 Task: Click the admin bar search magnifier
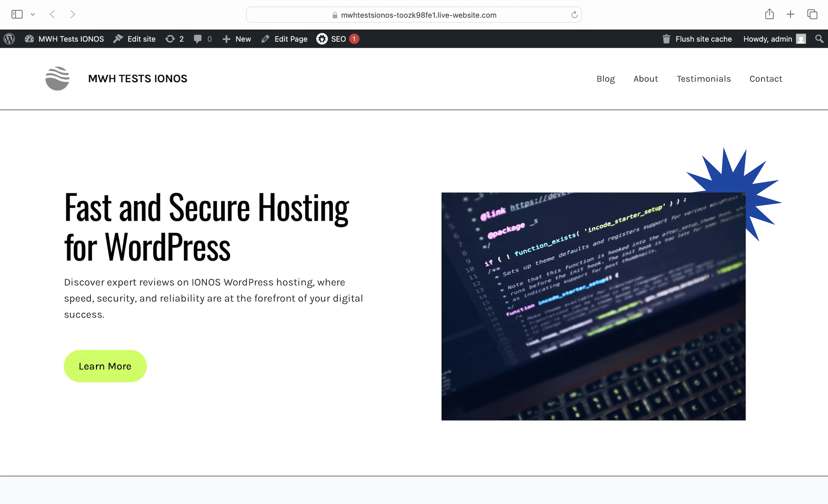(x=819, y=39)
